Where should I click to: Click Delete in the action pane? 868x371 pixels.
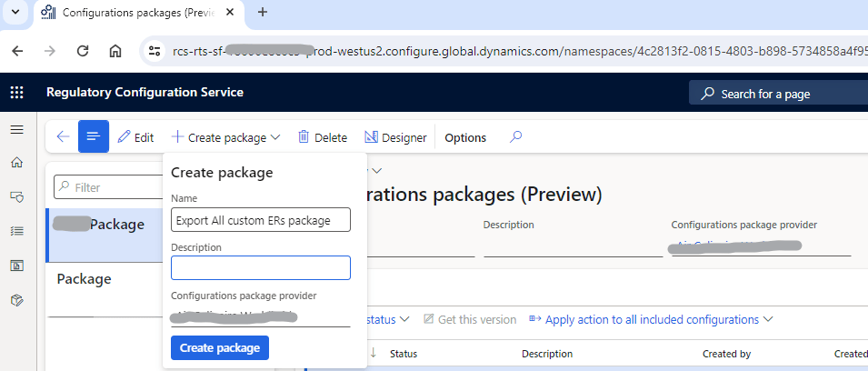pos(323,137)
